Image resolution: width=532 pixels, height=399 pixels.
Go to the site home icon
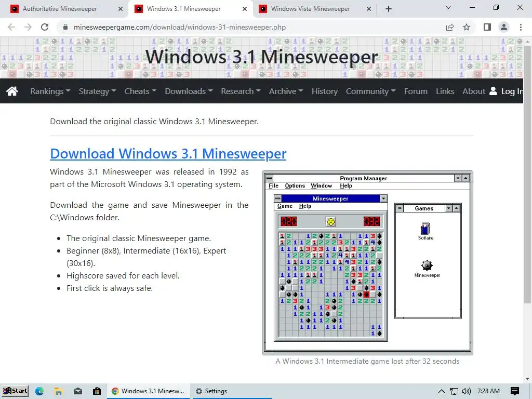pyautogui.click(x=12, y=91)
